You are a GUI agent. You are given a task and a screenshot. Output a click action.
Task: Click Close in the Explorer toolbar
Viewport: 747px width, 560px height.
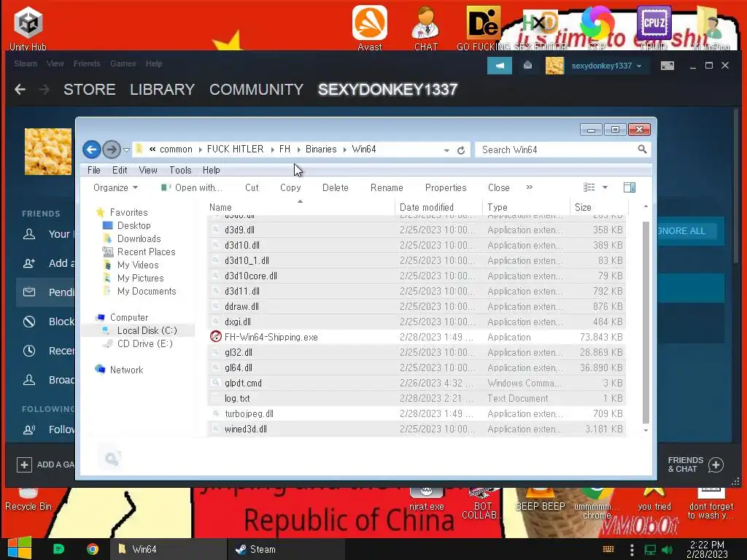click(498, 187)
